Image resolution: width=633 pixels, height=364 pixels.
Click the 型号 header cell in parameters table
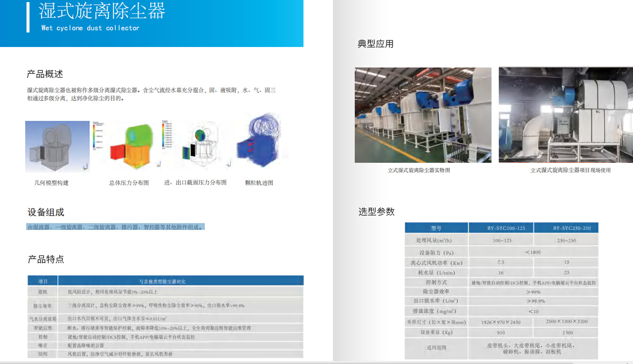tap(436, 228)
